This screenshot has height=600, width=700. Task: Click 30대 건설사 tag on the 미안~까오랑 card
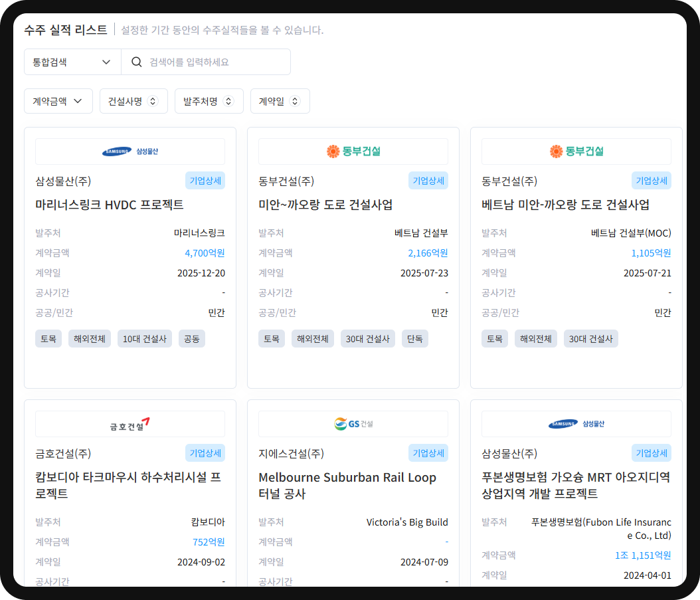coord(368,339)
